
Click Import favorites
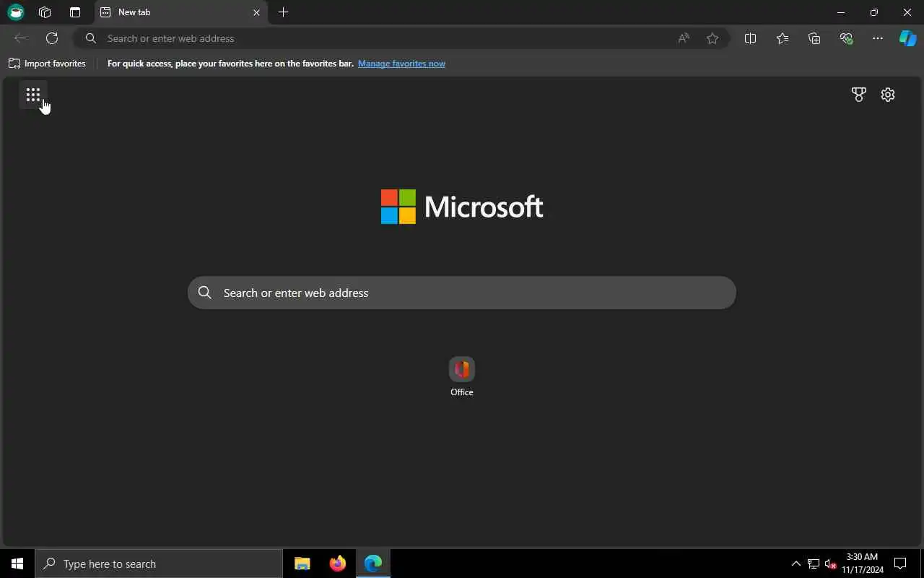pos(47,64)
